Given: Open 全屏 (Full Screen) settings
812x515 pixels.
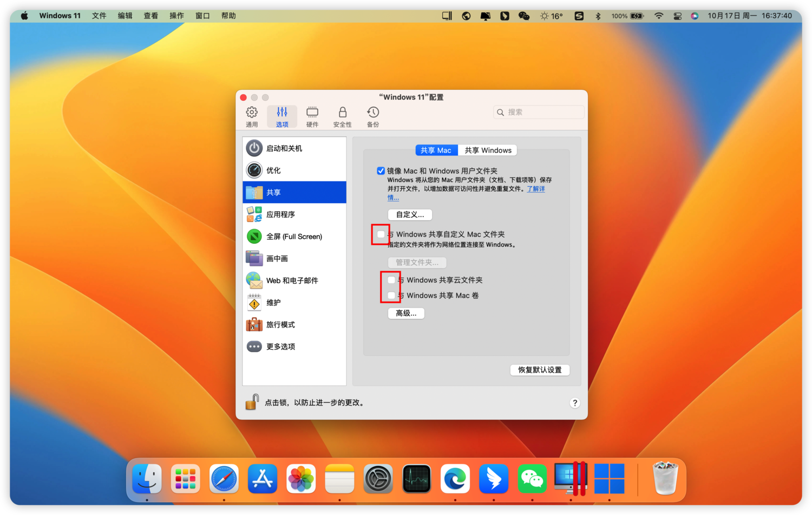Looking at the screenshot, I should coord(294,237).
